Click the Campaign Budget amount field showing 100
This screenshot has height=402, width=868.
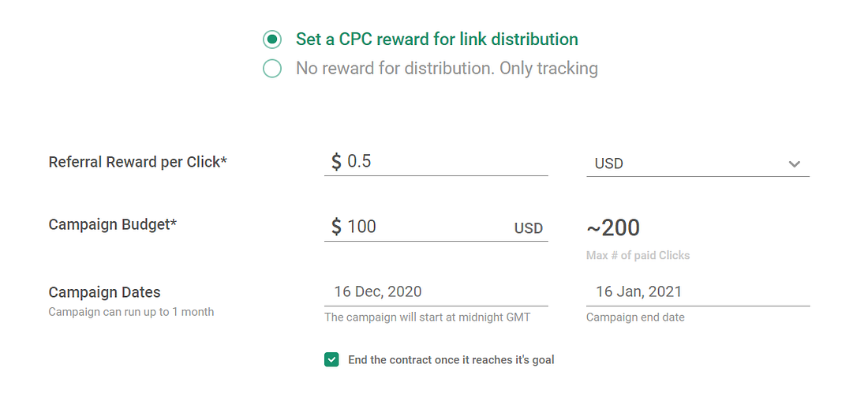[x=426, y=227]
